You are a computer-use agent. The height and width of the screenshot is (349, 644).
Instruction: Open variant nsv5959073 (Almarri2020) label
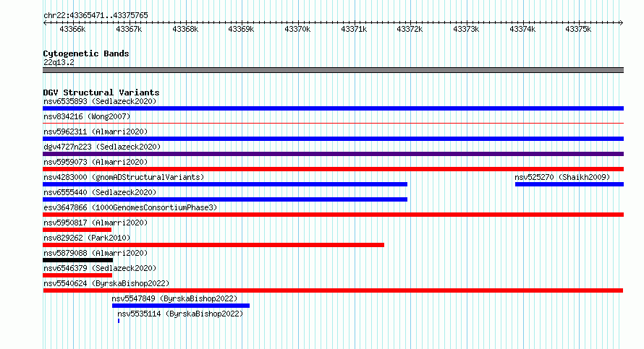coord(96,162)
